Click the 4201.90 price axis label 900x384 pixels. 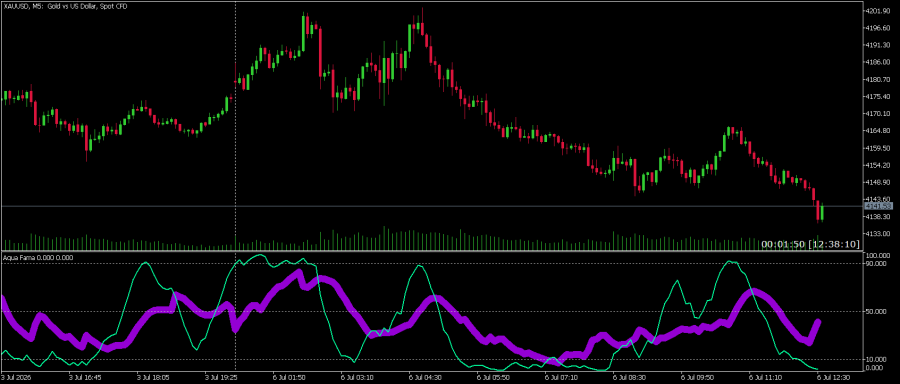click(x=879, y=11)
